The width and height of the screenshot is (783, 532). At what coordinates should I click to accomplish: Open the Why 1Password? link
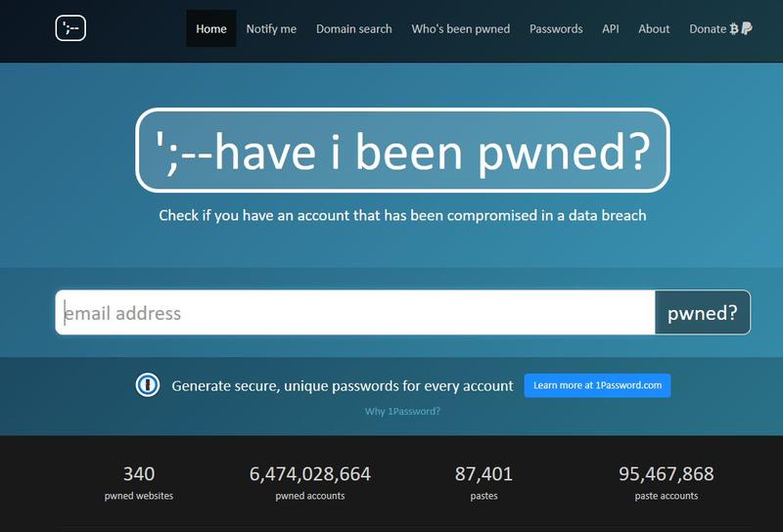[402, 412]
